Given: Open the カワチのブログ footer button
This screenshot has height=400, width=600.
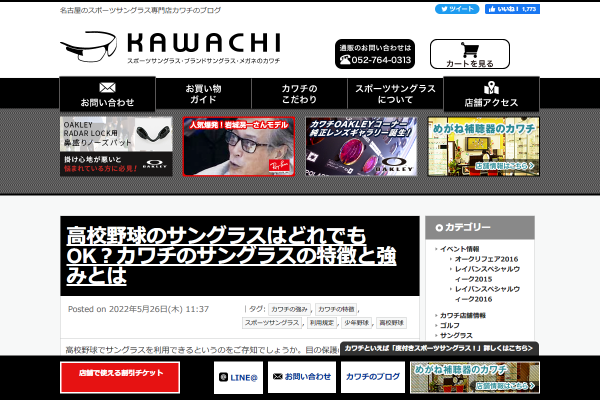Looking at the screenshot, I should [x=373, y=377].
